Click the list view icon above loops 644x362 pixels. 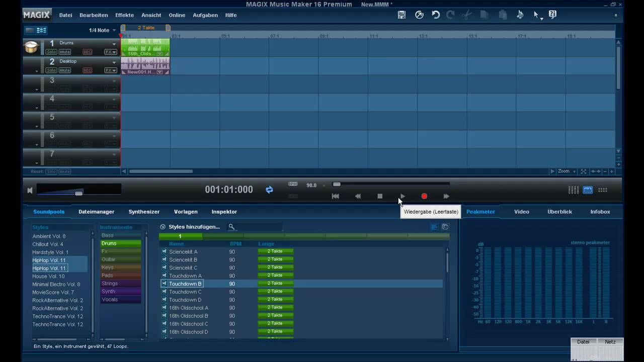pos(434,227)
